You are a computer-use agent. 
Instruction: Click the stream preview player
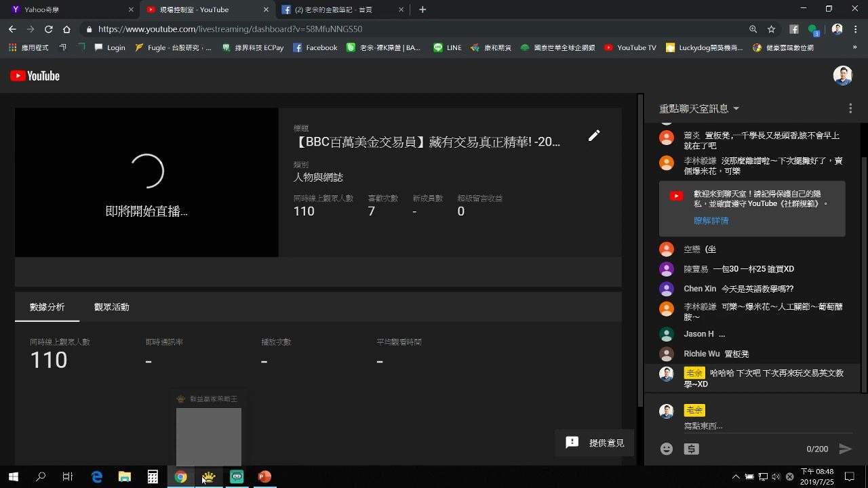click(x=146, y=182)
